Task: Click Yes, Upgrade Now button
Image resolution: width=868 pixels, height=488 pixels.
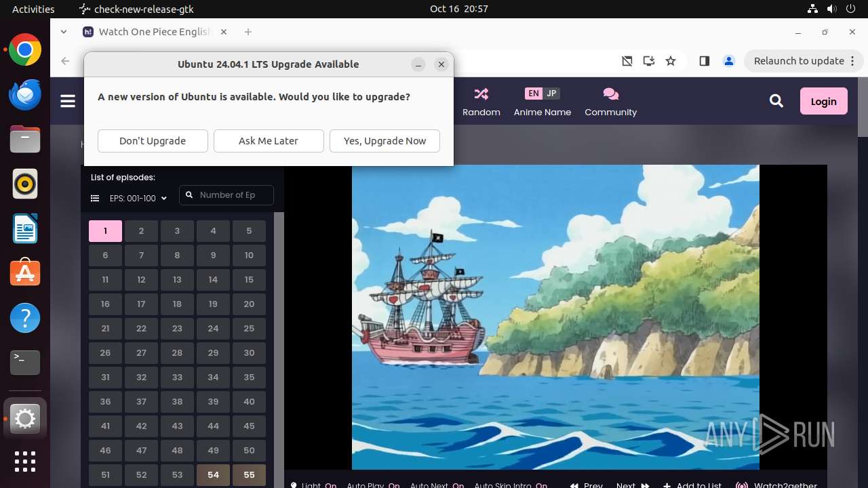Action: (384, 141)
